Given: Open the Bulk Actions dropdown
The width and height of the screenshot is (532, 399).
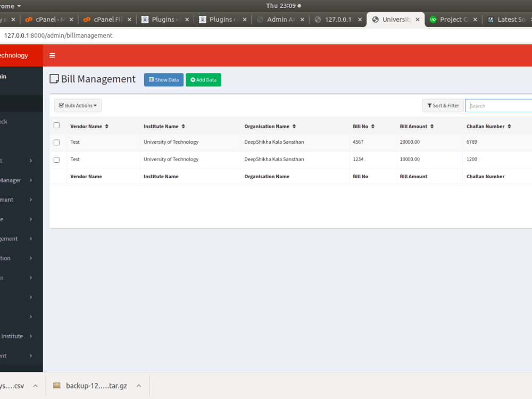Looking at the screenshot, I should [77, 105].
